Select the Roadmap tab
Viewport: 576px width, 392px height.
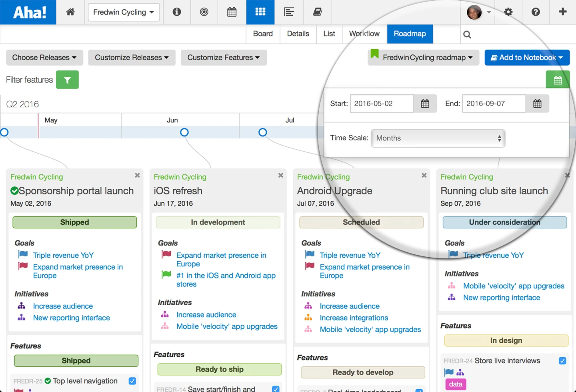[x=410, y=34]
